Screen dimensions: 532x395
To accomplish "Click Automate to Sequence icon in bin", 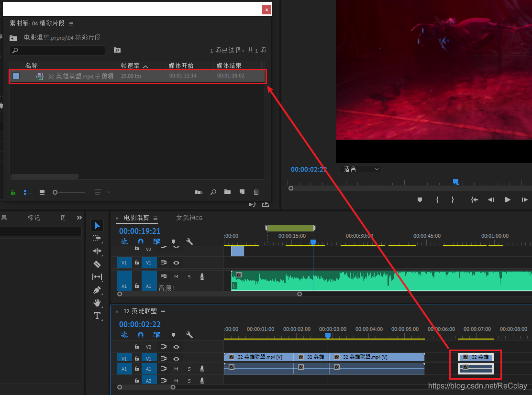I will (199, 192).
